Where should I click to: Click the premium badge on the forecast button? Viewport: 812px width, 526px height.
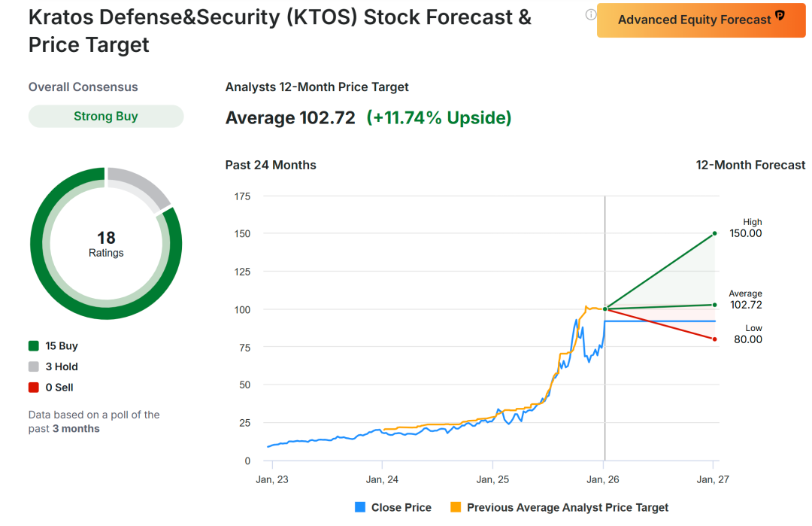[780, 15]
